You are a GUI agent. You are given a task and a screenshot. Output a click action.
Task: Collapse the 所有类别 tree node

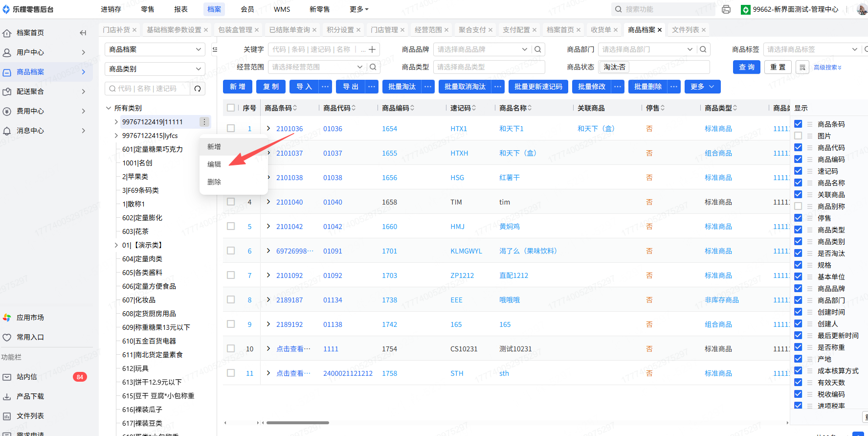coord(109,108)
